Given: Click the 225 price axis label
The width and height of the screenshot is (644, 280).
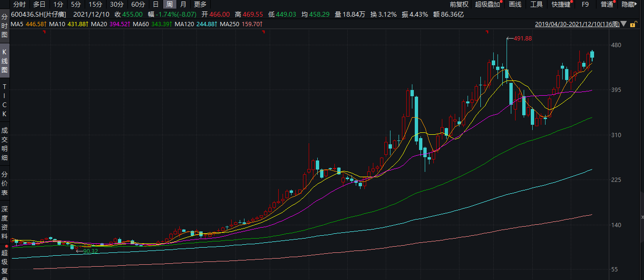Looking at the screenshot, I should point(616,180).
